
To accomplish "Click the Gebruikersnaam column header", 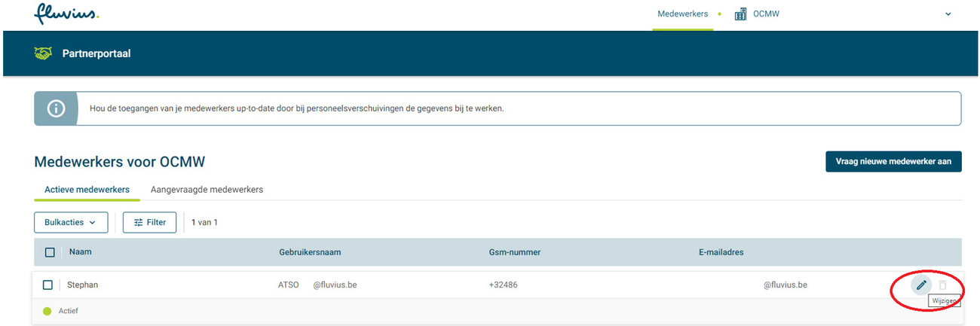I will [x=310, y=252].
